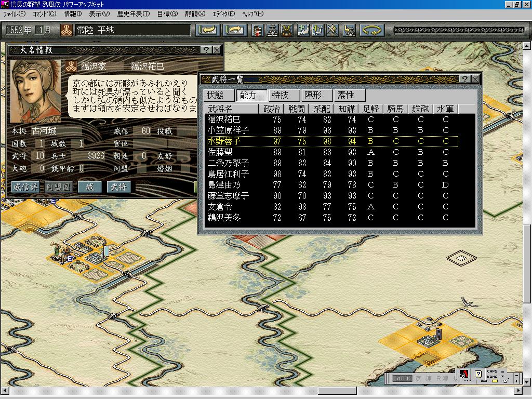Click the next scroll (right arrow) toolbar button

pos(235,30)
